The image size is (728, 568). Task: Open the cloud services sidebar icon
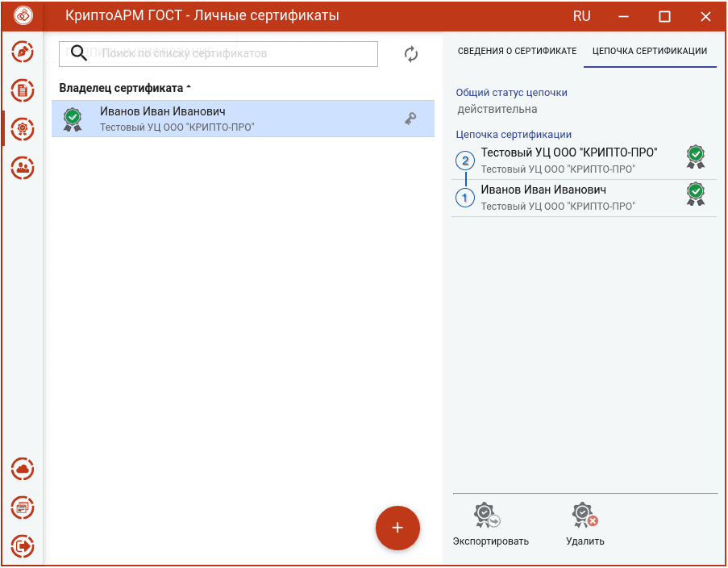click(x=23, y=469)
